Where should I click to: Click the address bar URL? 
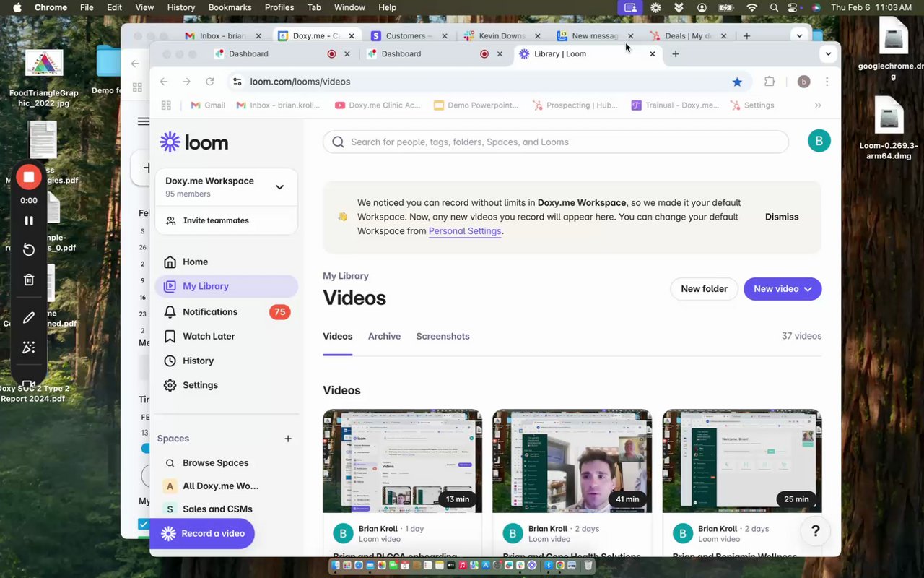pyautogui.click(x=300, y=82)
